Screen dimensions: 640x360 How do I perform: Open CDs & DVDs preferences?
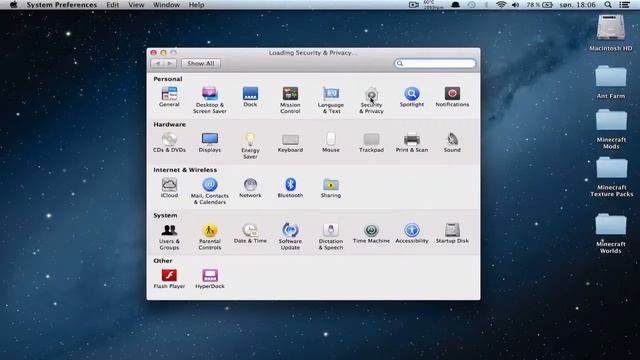coord(169,142)
